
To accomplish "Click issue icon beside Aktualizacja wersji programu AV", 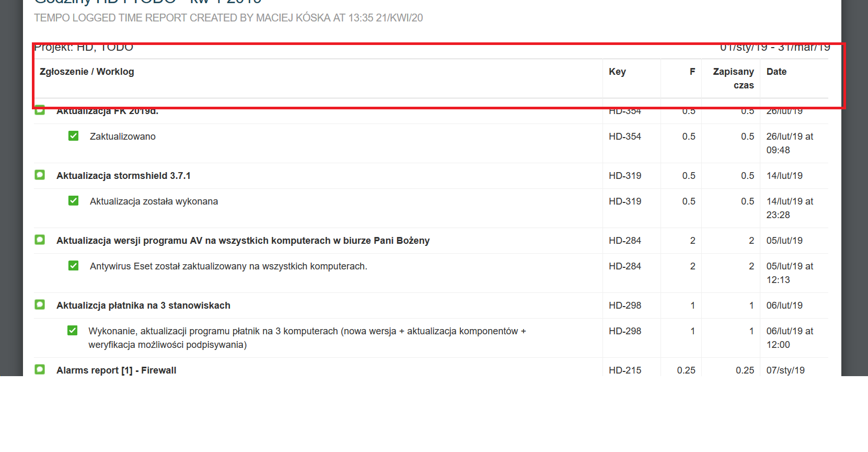I will [40, 240].
